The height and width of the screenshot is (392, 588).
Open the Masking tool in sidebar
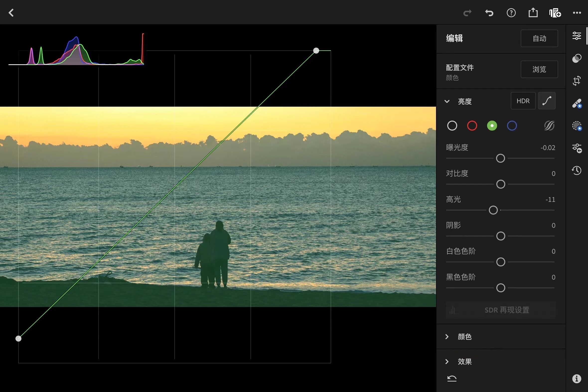[x=577, y=126]
